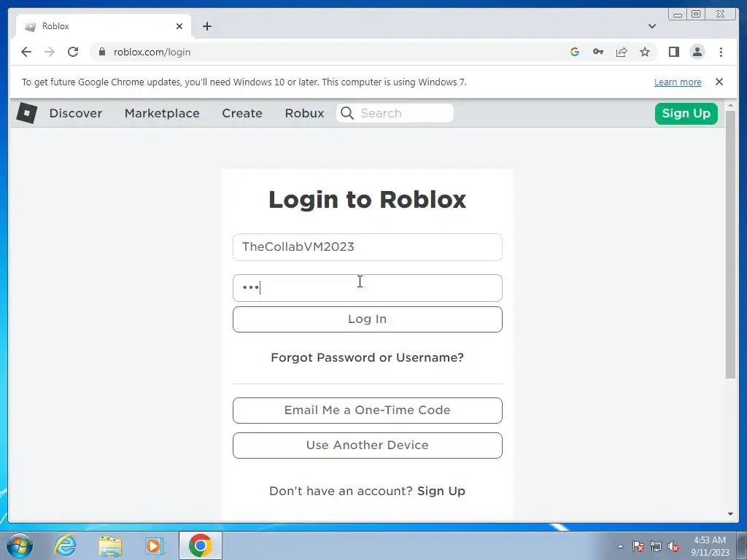Viewport: 747px width, 560px height.
Task: Open the Chrome profile avatar
Action: coord(697,52)
